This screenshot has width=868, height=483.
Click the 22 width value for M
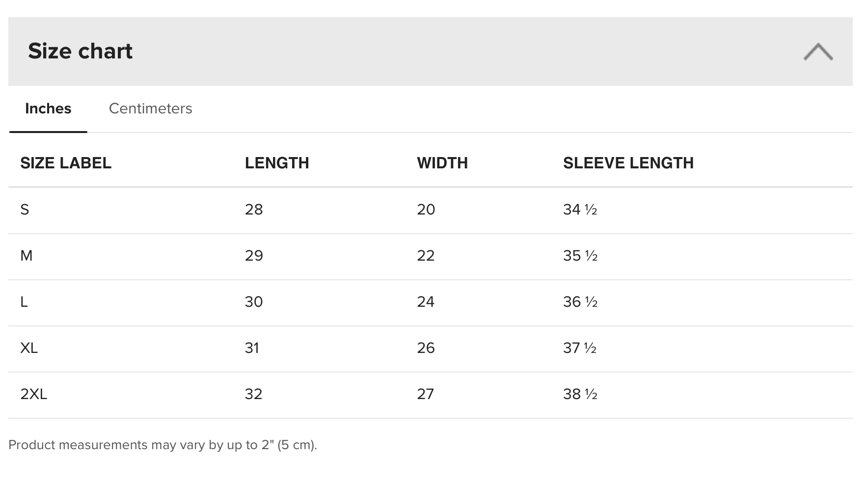pyautogui.click(x=426, y=256)
